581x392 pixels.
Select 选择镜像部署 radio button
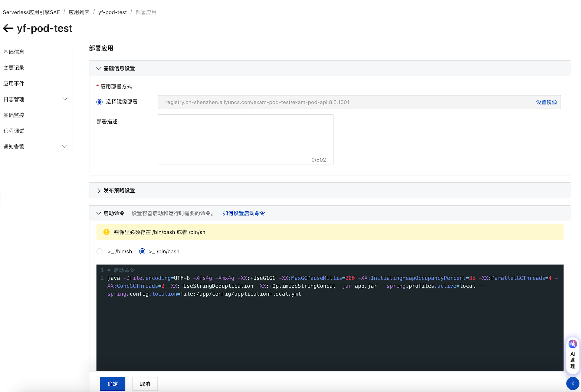(99, 102)
